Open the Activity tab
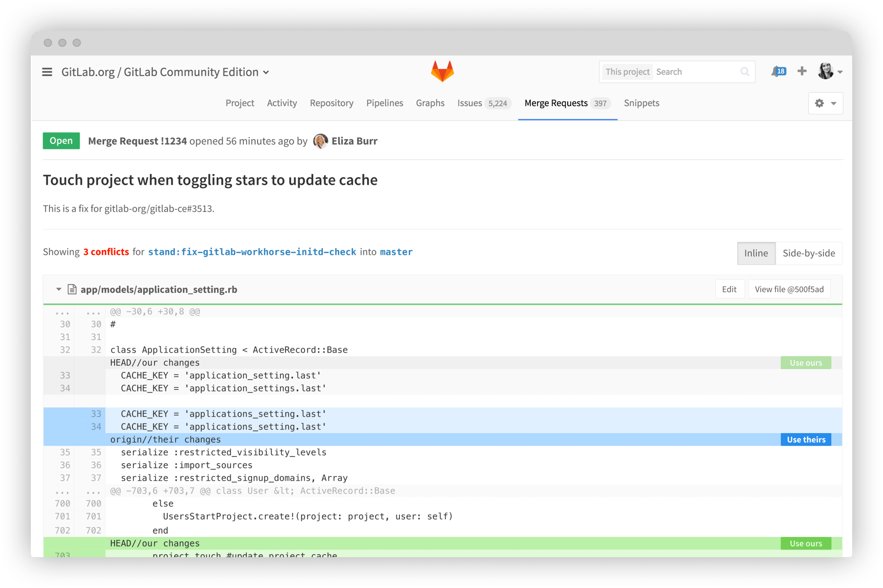 coord(282,103)
